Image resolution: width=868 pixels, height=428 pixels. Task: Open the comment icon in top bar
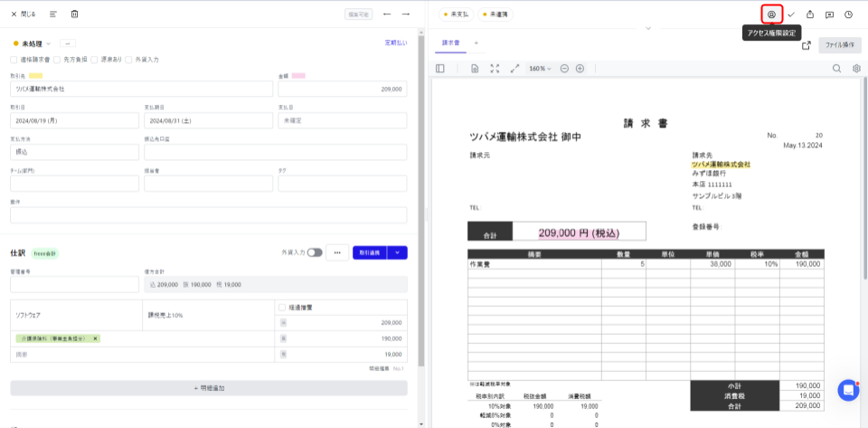829,14
